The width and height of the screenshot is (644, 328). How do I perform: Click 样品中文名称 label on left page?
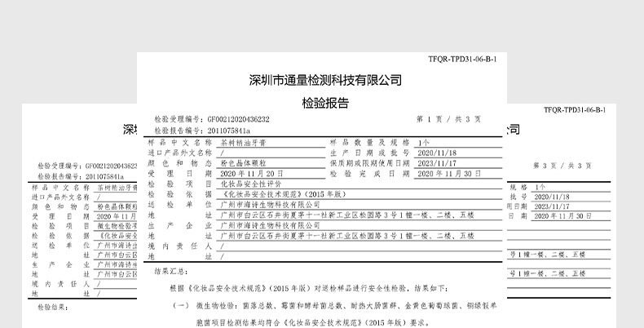(x=60, y=188)
